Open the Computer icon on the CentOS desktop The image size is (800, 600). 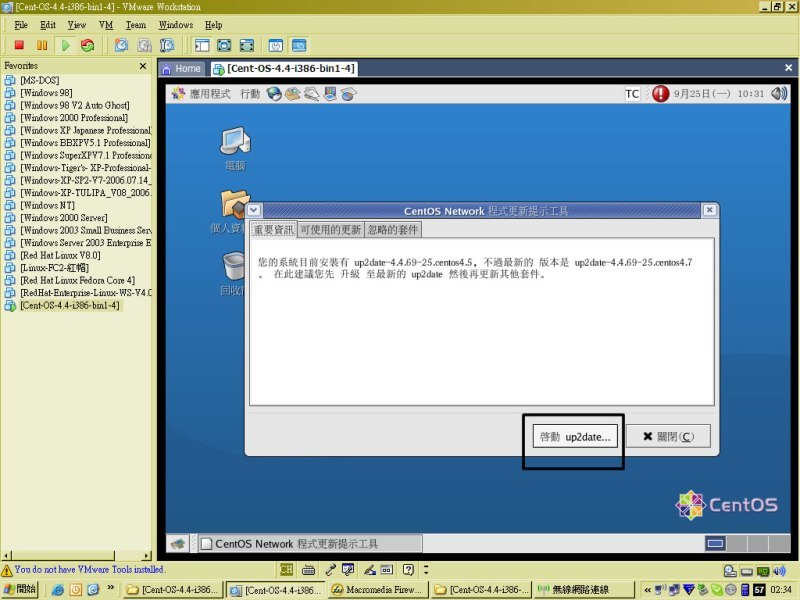[x=234, y=150]
